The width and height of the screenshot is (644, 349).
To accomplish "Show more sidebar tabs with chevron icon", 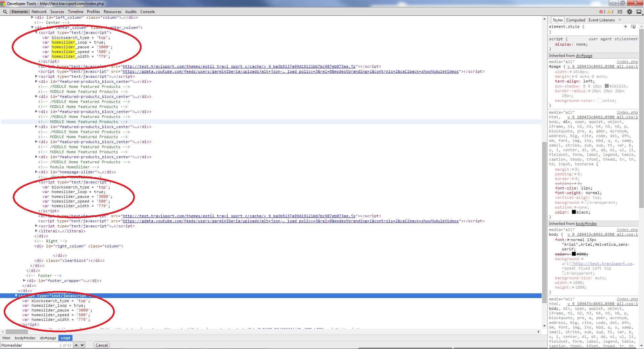I will 620,20.
